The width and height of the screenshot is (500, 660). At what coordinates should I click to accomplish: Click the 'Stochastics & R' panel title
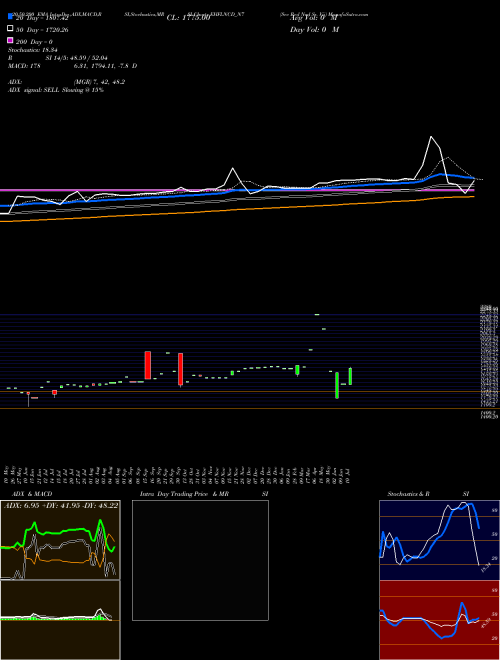coord(408,494)
